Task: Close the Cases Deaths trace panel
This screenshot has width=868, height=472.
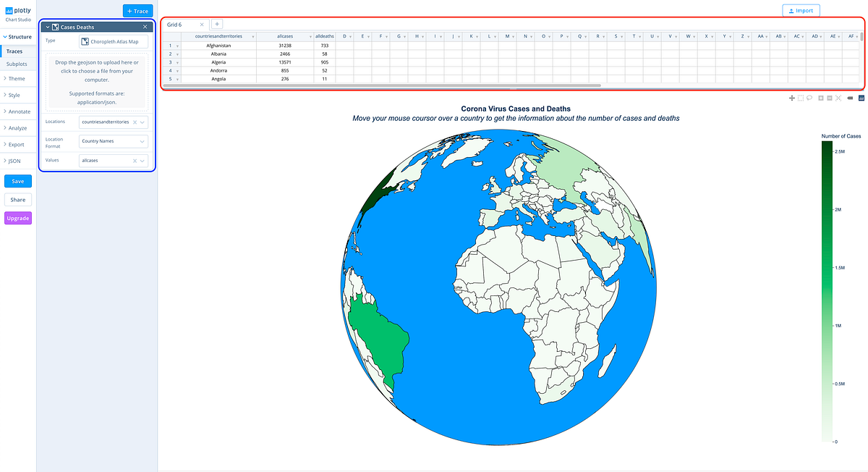Action: 145,26
